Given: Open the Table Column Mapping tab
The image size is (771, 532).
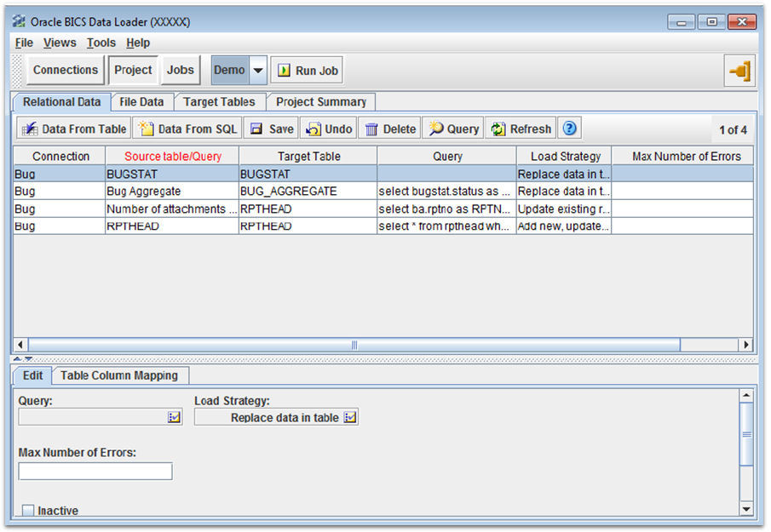Looking at the screenshot, I should (119, 375).
